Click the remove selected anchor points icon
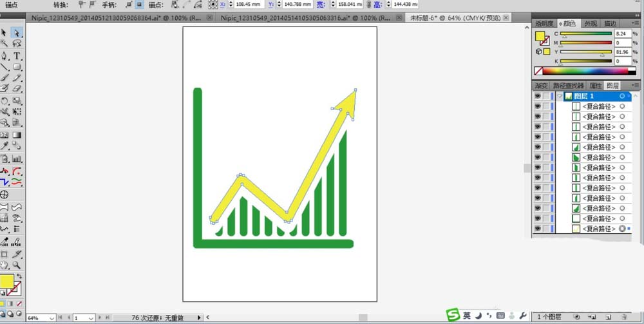Screen dimensions: 644x324 point(175,5)
